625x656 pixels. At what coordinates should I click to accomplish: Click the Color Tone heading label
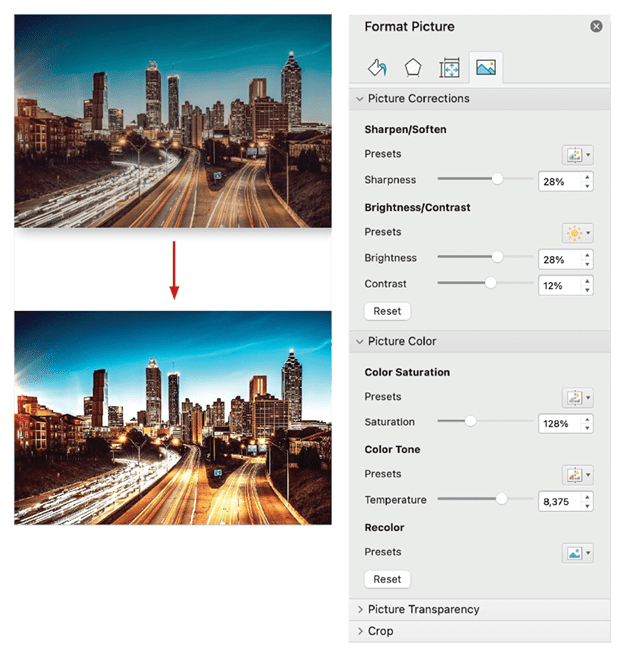[x=392, y=449]
